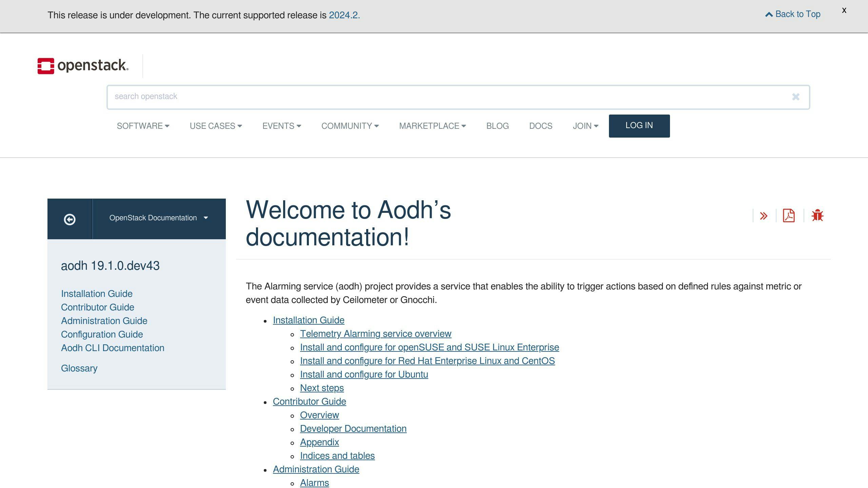The height and width of the screenshot is (488, 868).
Task: Open the Installation Guide in the sidebar
Action: (x=97, y=293)
